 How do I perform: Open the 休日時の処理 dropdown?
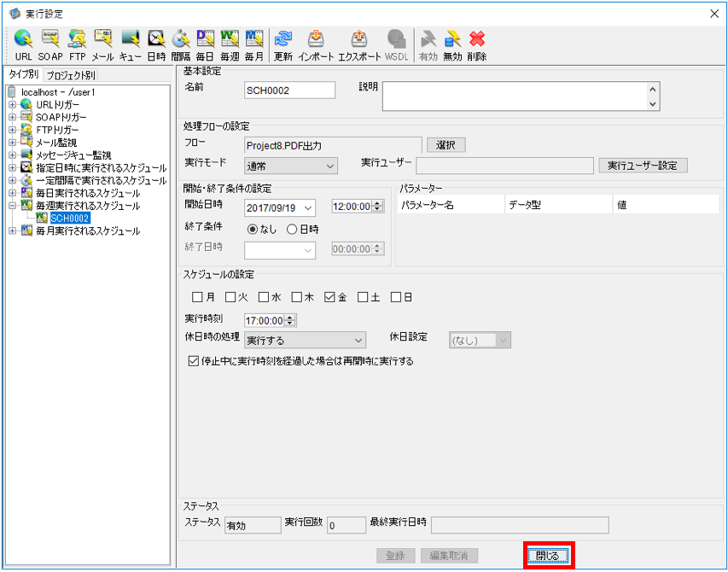[305, 341]
